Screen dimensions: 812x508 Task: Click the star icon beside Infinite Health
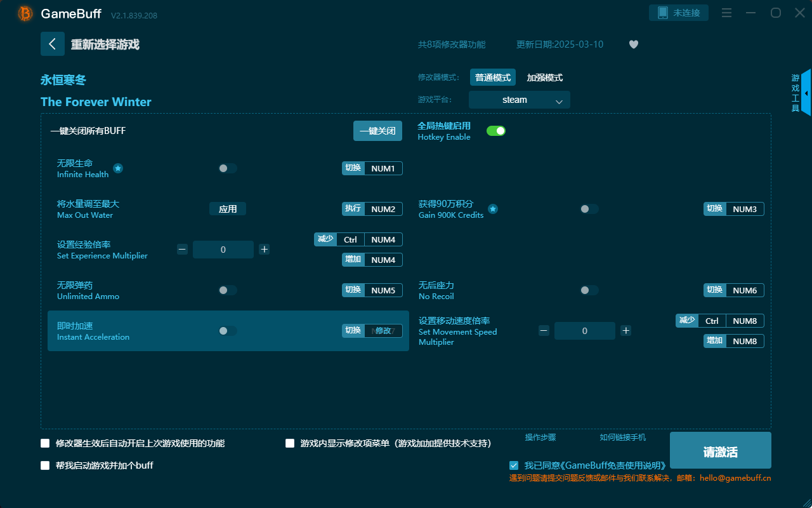pyautogui.click(x=118, y=168)
